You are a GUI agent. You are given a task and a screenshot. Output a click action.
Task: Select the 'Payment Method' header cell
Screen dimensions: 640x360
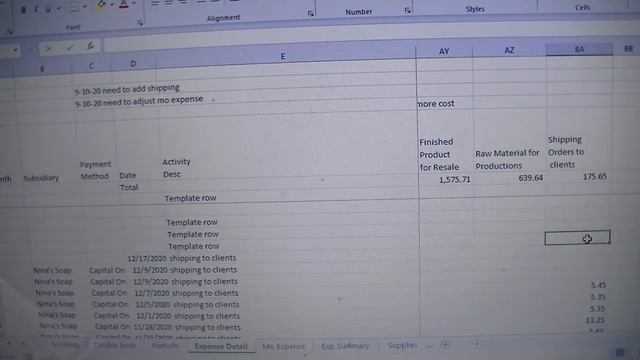pyautogui.click(x=95, y=171)
